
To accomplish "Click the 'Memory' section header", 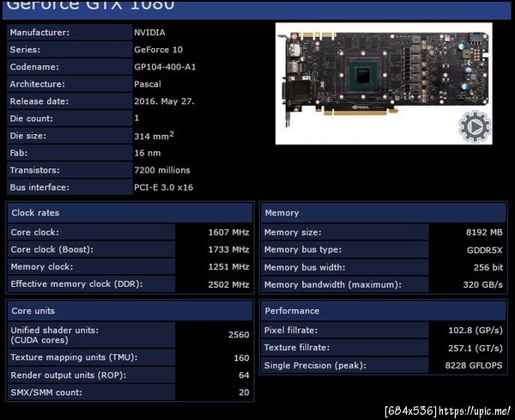I will click(x=384, y=213).
